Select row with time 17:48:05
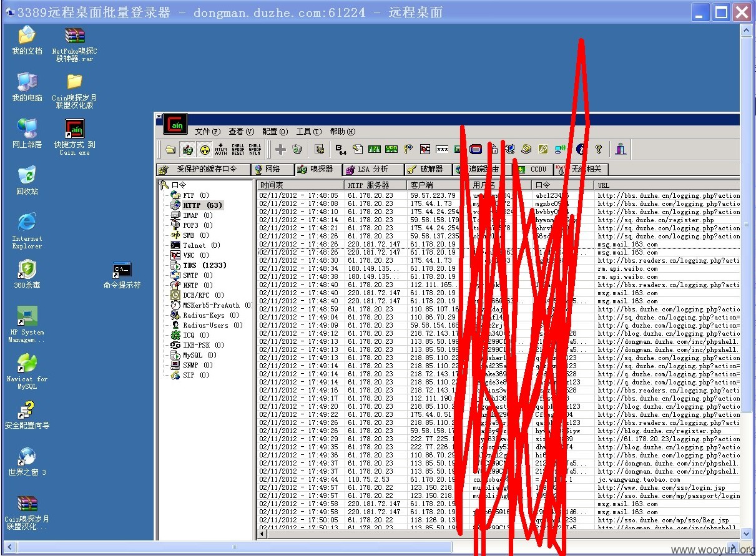The height and width of the screenshot is (556, 756). coord(498,195)
